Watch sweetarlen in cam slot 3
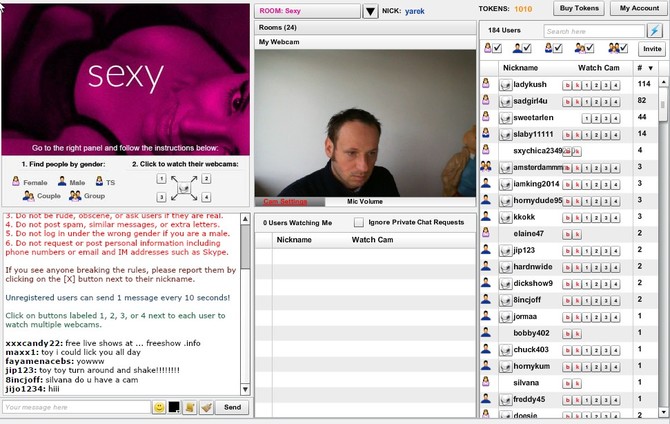This screenshot has height=424, width=670. pos(606,119)
